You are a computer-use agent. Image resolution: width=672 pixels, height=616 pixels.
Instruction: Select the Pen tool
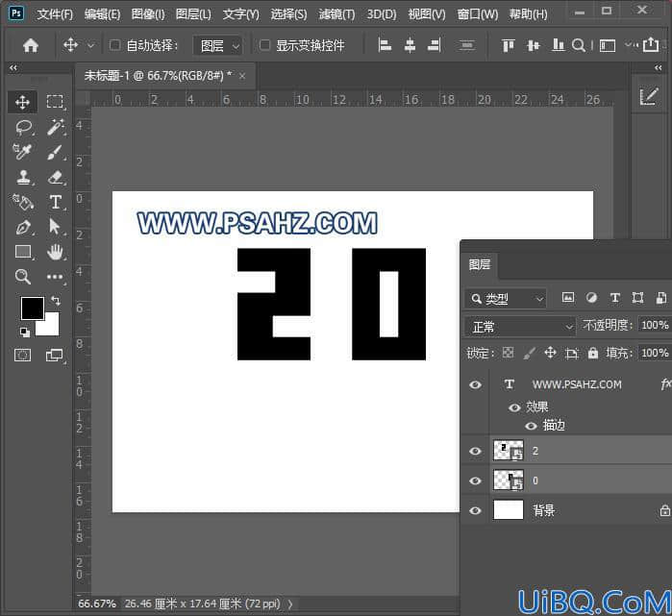[23, 227]
